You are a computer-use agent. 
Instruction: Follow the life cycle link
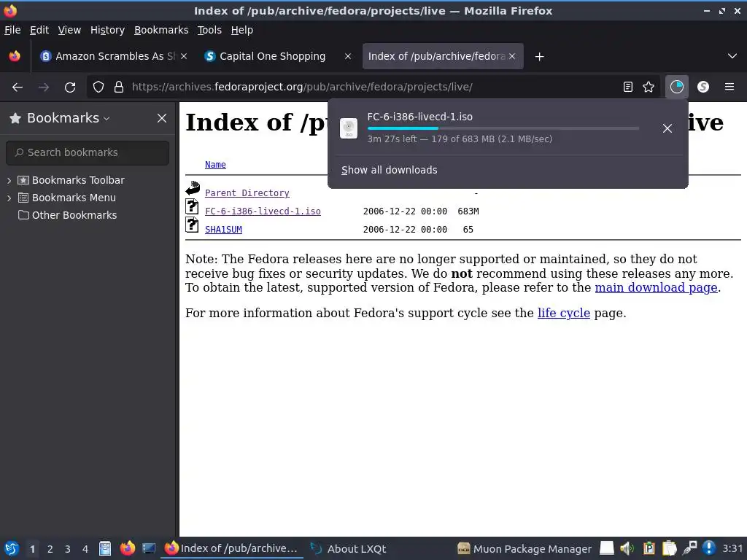(564, 313)
